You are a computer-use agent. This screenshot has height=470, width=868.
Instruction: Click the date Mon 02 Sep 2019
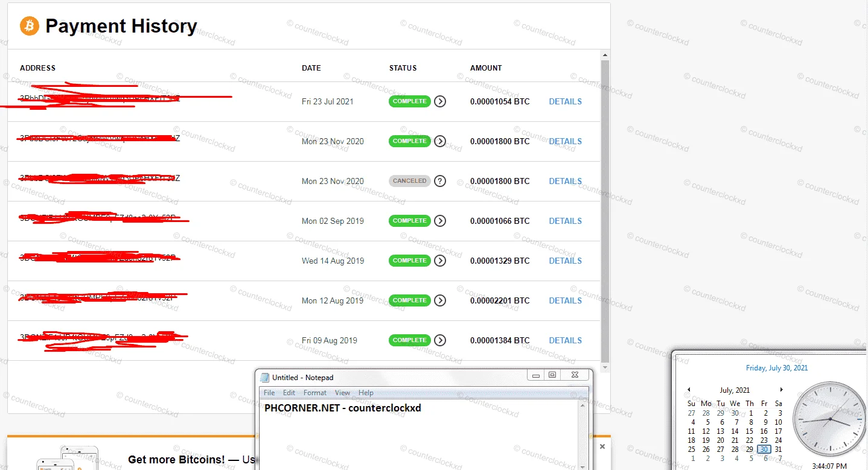point(333,221)
